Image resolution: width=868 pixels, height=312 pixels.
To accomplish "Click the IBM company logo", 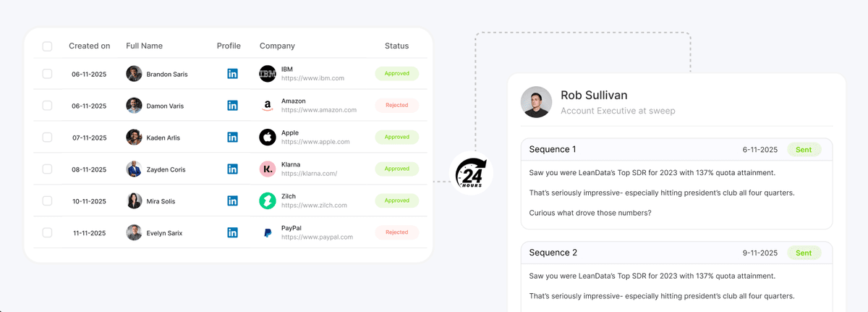I will pos(268,73).
